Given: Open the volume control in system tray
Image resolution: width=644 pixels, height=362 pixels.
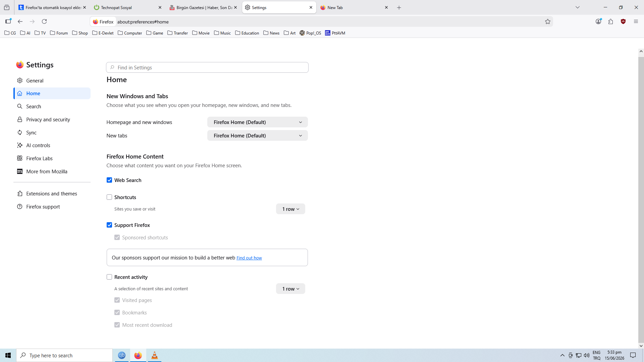Looking at the screenshot, I should (x=587, y=355).
